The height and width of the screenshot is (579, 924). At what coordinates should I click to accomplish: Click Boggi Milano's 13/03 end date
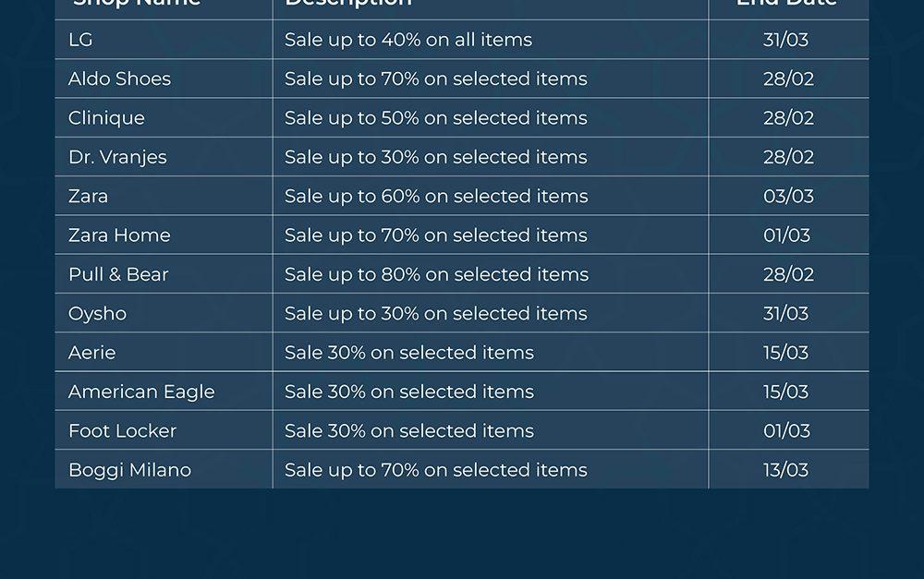click(786, 470)
